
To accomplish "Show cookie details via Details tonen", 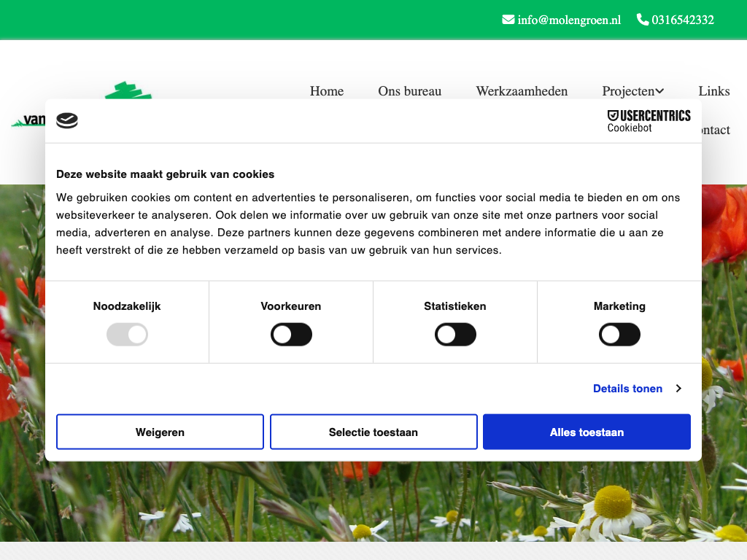I will 627,389.
